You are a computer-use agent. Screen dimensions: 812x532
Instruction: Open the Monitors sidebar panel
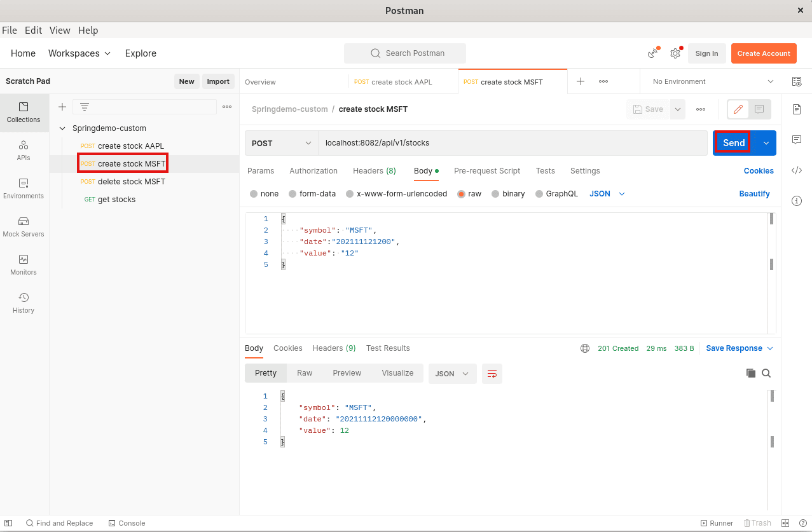coord(24,265)
